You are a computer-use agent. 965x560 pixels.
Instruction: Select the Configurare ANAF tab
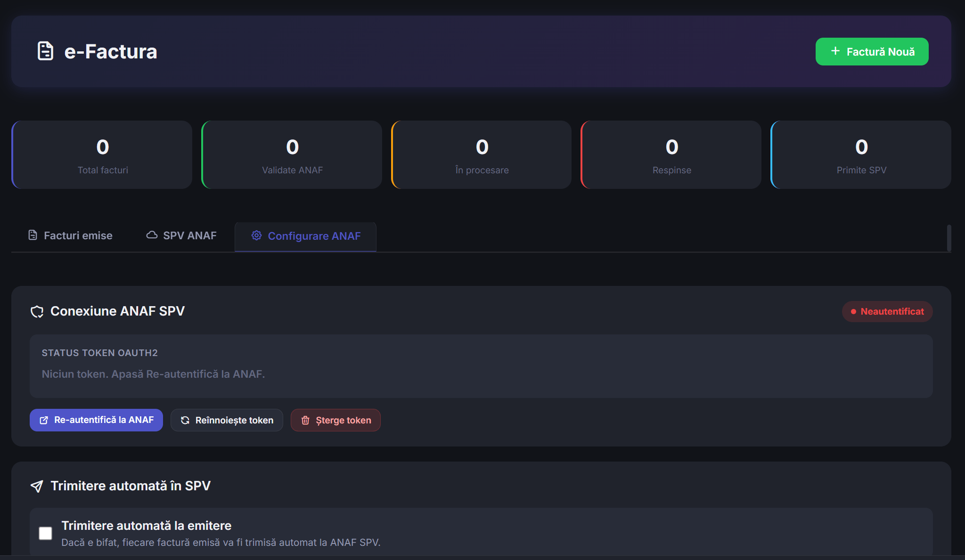(x=305, y=236)
